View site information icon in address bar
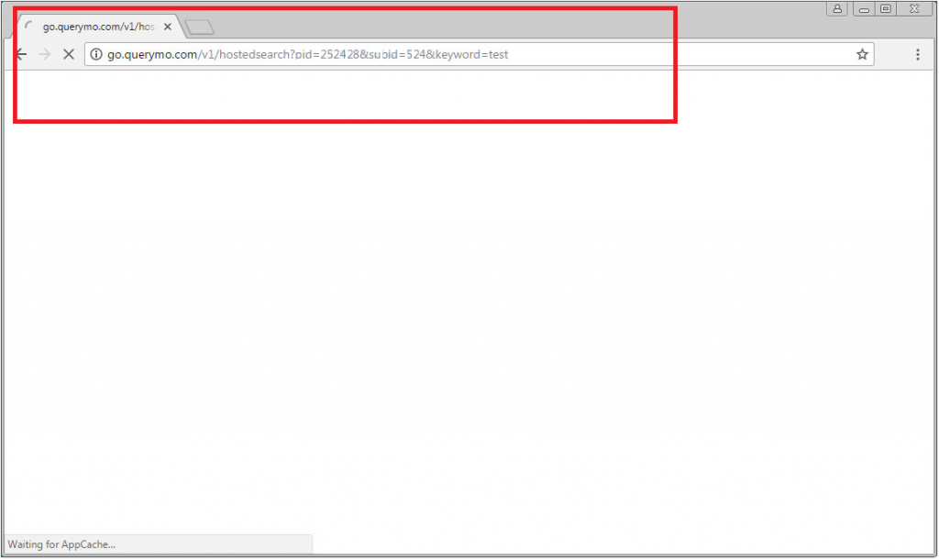The width and height of the screenshot is (939, 560). click(x=95, y=54)
